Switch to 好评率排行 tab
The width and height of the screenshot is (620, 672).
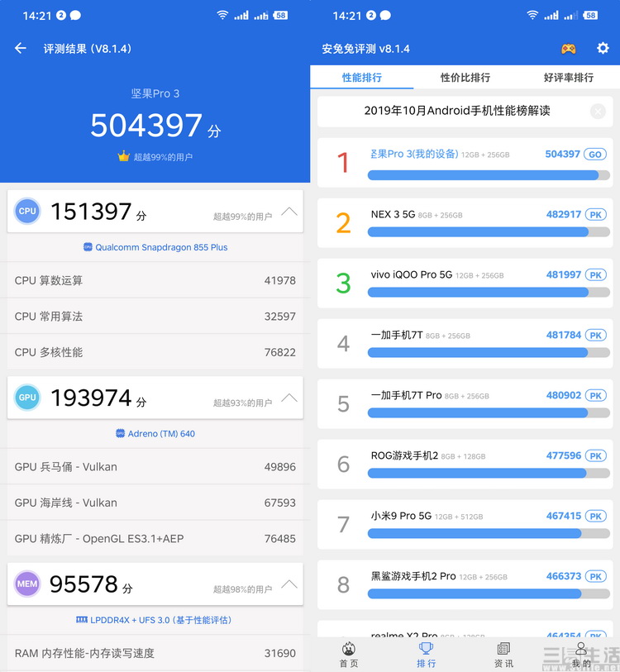(569, 78)
